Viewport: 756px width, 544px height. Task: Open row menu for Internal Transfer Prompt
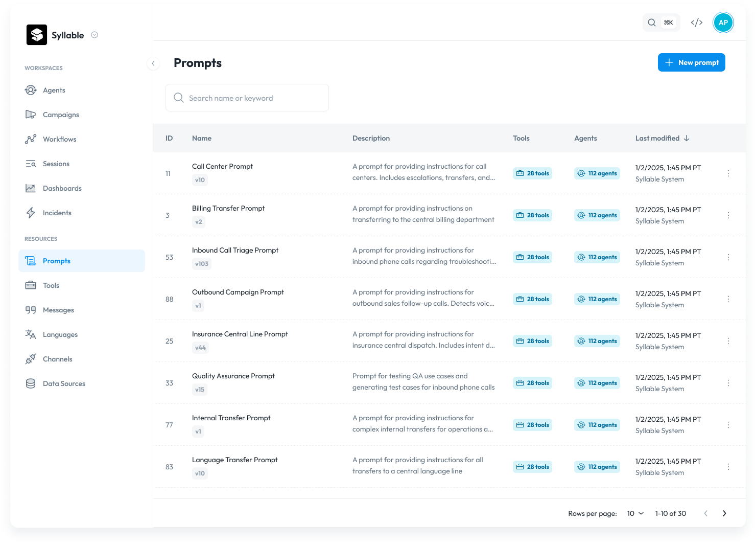click(x=728, y=425)
